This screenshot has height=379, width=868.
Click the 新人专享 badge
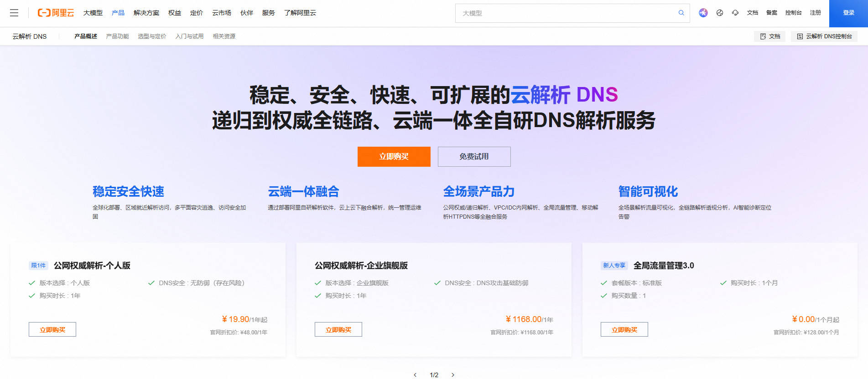coord(614,266)
